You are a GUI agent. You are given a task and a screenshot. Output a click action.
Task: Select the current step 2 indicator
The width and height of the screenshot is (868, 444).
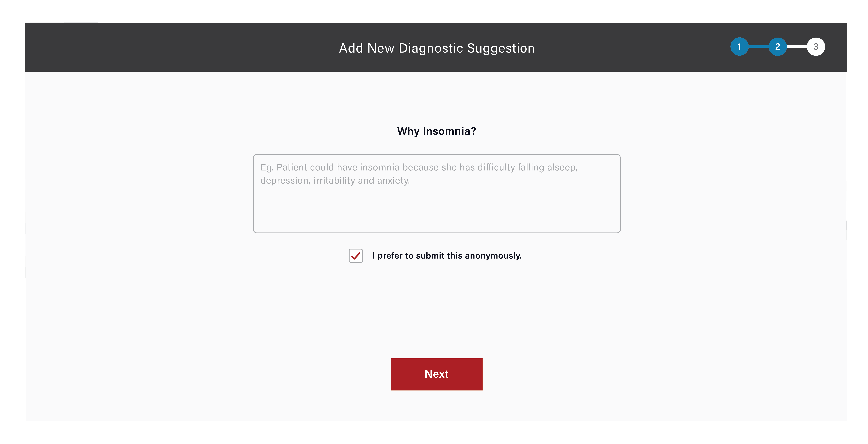click(777, 46)
